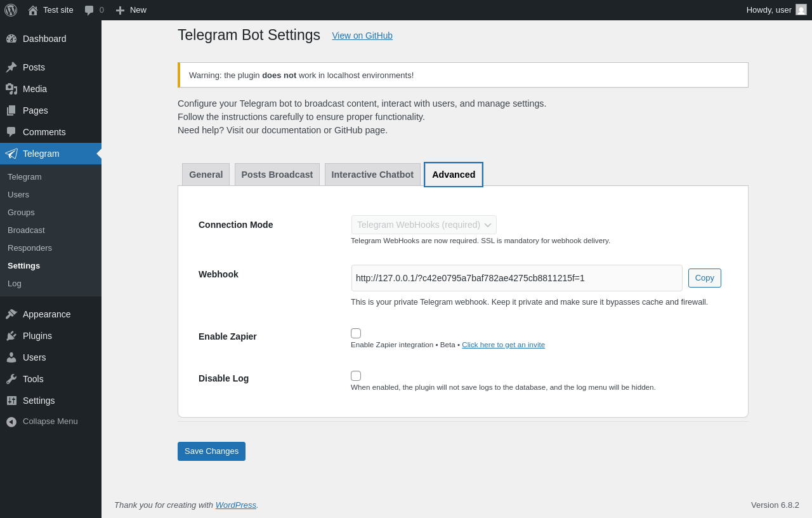Go to the Posts menu label
The width and height of the screenshot is (812, 518).
(34, 67)
